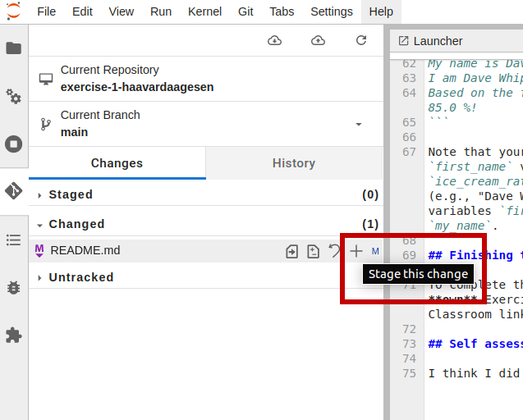Open the stop-circle running terminals icon
The height and width of the screenshot is (420, 523).
[14, 144]
